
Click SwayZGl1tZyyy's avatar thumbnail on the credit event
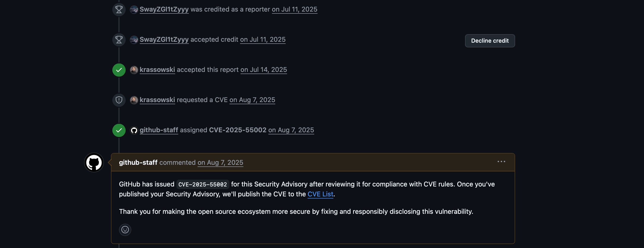[x=134, y=9]
